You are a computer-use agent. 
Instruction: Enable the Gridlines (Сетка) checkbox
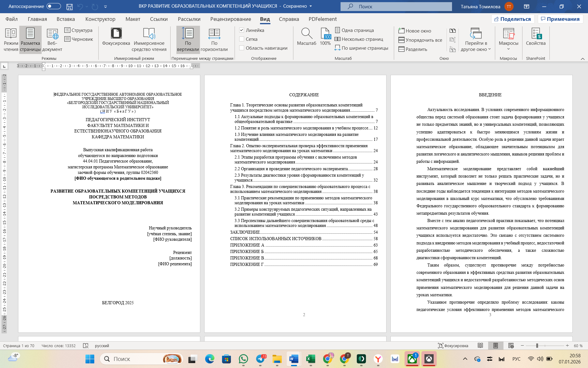pyautogui.click(x=242, y=39)
